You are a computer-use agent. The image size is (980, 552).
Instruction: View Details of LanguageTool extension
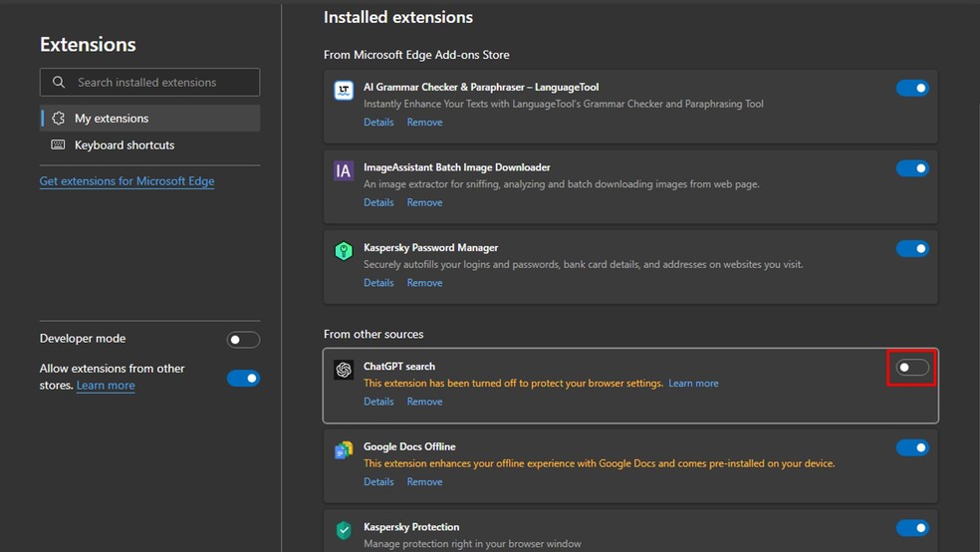point(378,123)
